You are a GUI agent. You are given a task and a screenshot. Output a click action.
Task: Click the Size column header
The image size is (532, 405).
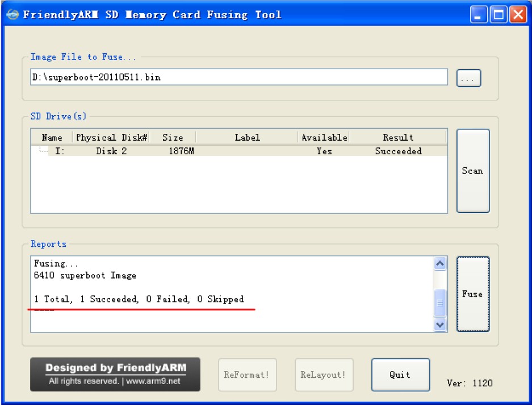pos(173,137)
